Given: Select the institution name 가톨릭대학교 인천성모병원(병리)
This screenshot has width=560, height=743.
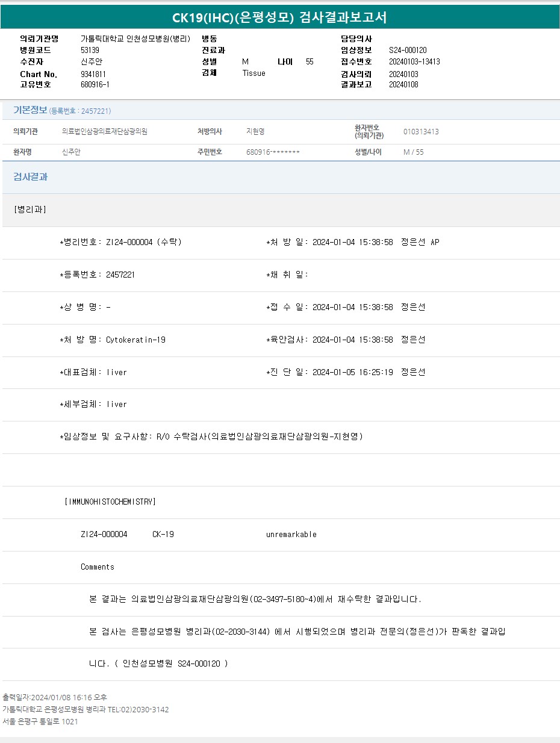Looking at the screenshot, I should [x=135, y=39].
